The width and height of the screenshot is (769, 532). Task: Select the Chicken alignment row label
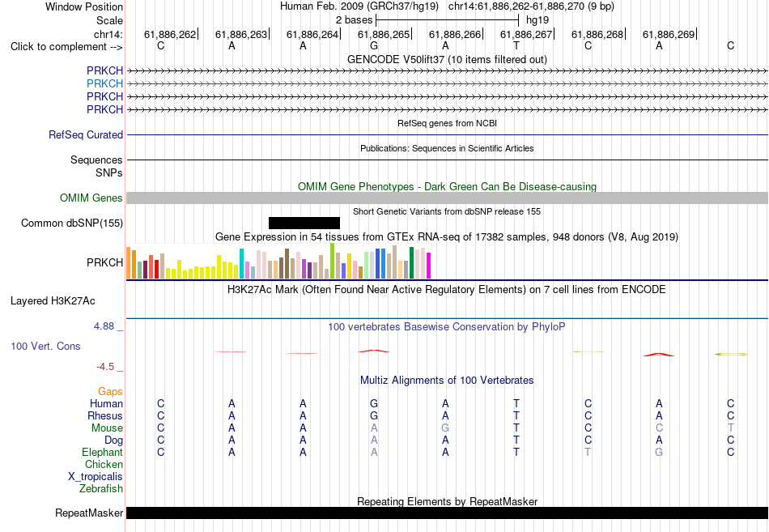[104, 464]
